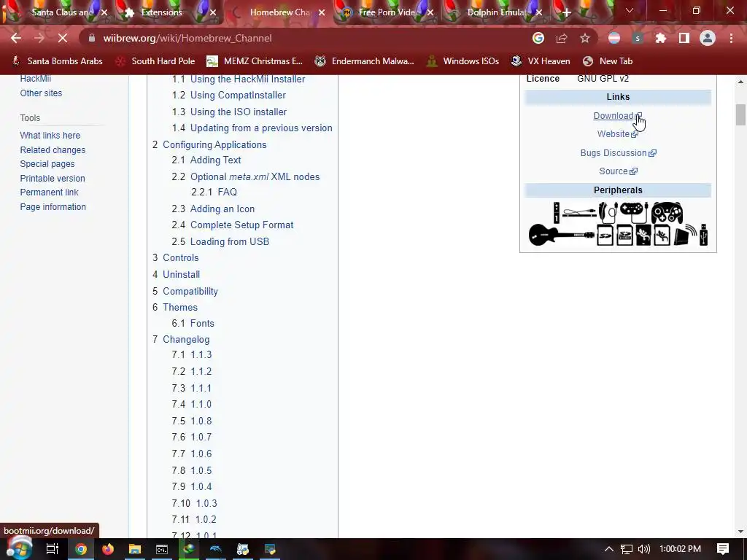Open Task View from the taskbar
The image size is (747, 560).
(52, 549)
